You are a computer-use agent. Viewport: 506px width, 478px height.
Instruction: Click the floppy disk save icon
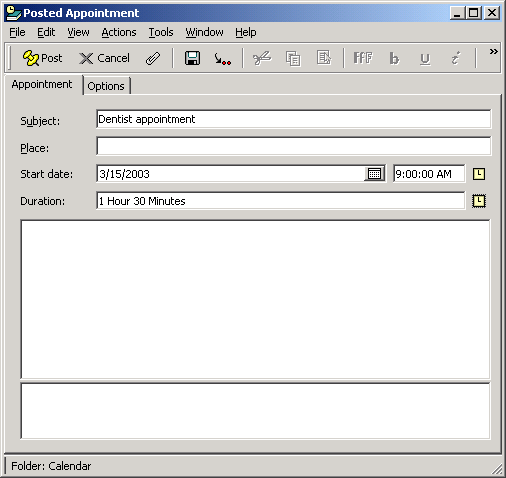pyautogui.click(x=192, y=58)
